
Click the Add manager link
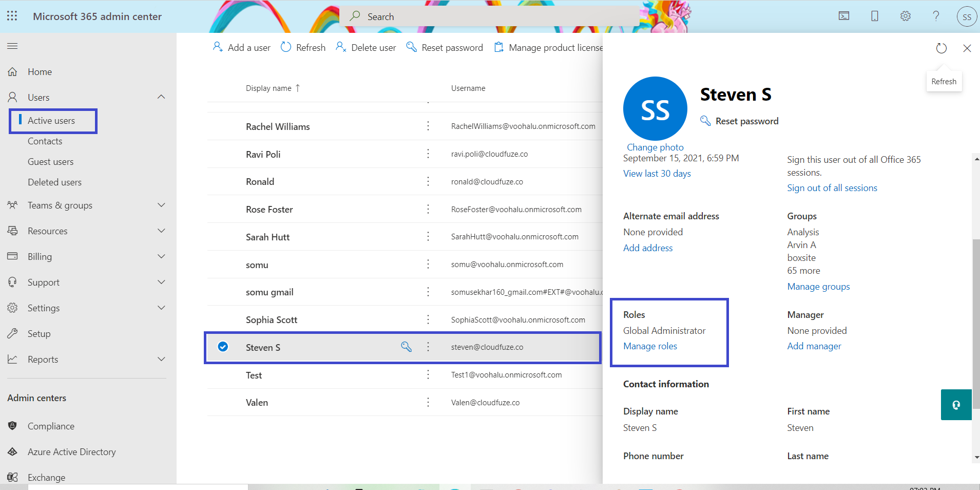click(814, 346)
